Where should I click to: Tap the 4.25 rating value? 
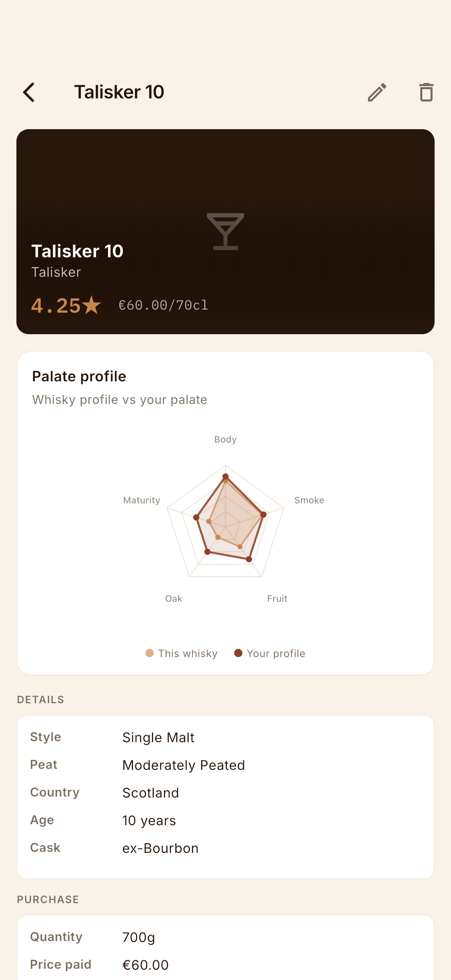point(55,305)
